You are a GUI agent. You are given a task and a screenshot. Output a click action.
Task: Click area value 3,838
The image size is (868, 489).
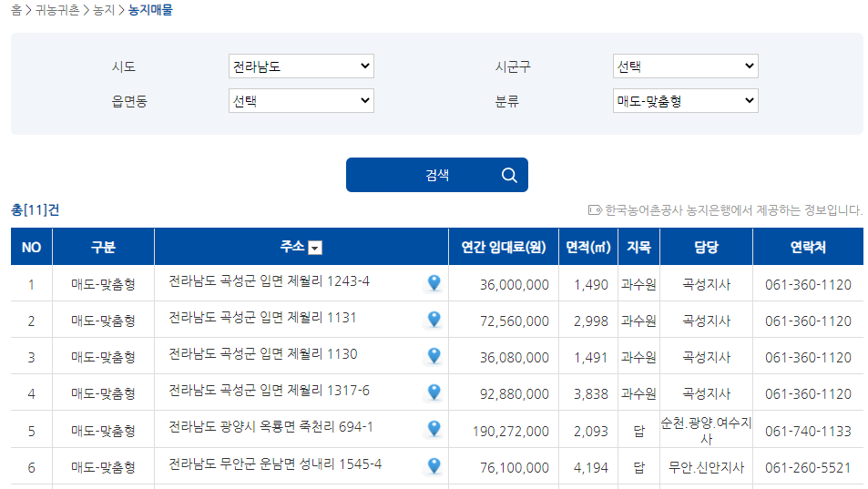point(591,394)
